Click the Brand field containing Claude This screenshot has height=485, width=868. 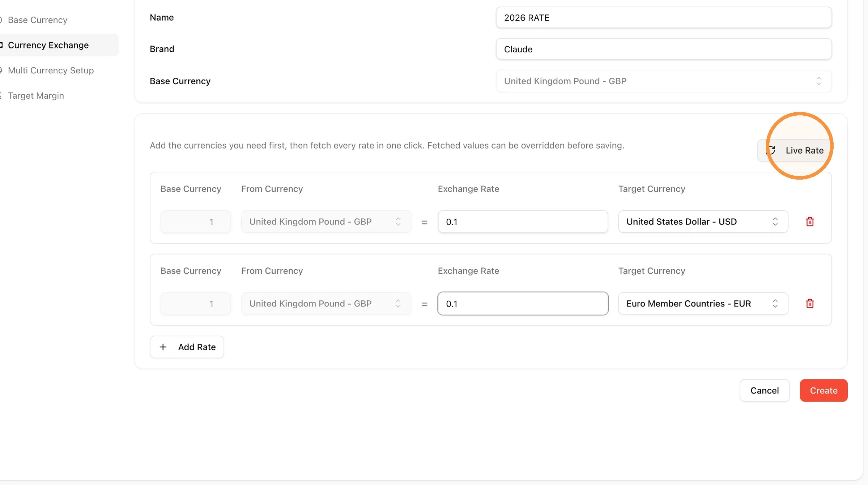(x=664, y=49)
